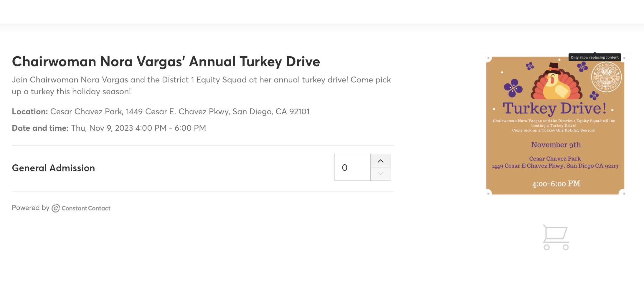
Task: Click the empty shopping cart icon
Action: click(x=556, y=237)
